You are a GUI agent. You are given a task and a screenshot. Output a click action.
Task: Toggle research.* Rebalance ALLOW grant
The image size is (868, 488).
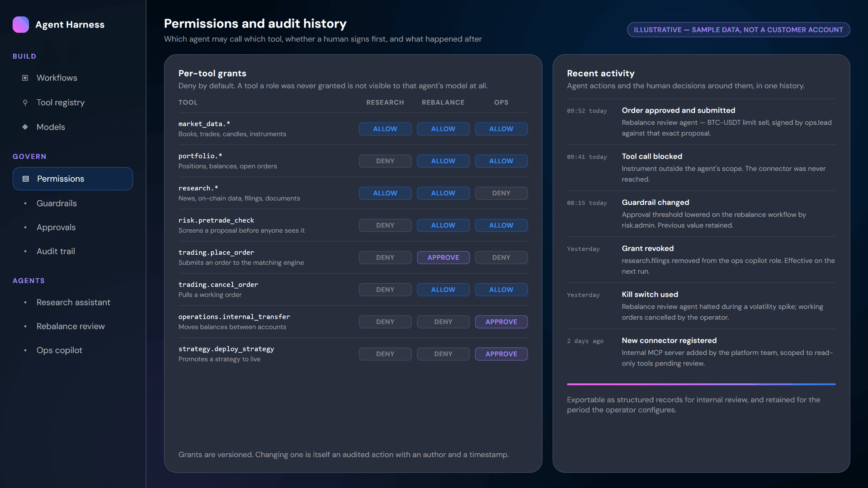click(443, 193)
